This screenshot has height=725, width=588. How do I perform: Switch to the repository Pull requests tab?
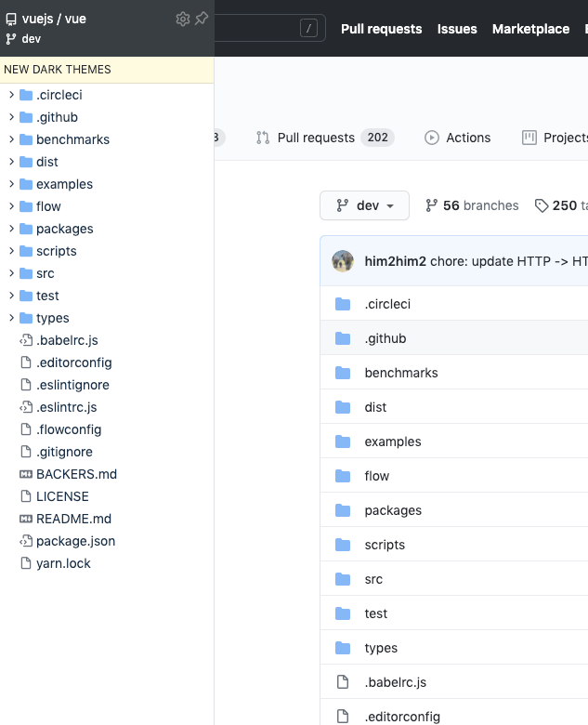point(325,138)
